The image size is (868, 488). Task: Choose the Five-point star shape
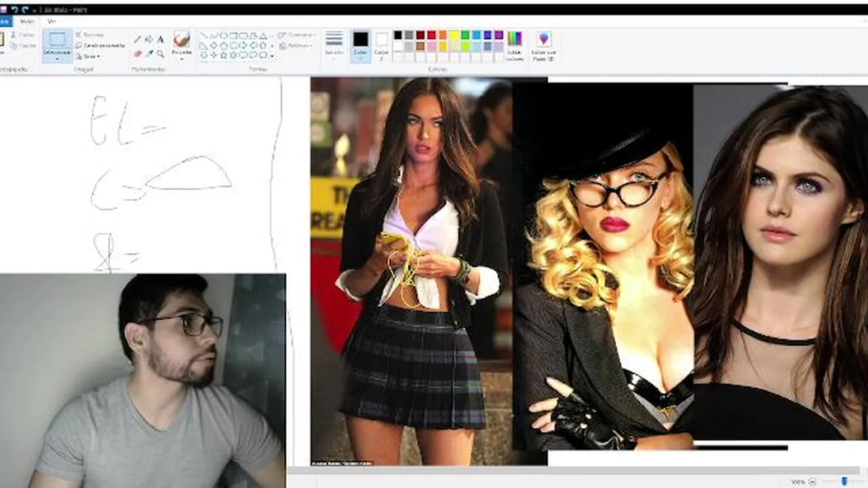click(223, 55)
